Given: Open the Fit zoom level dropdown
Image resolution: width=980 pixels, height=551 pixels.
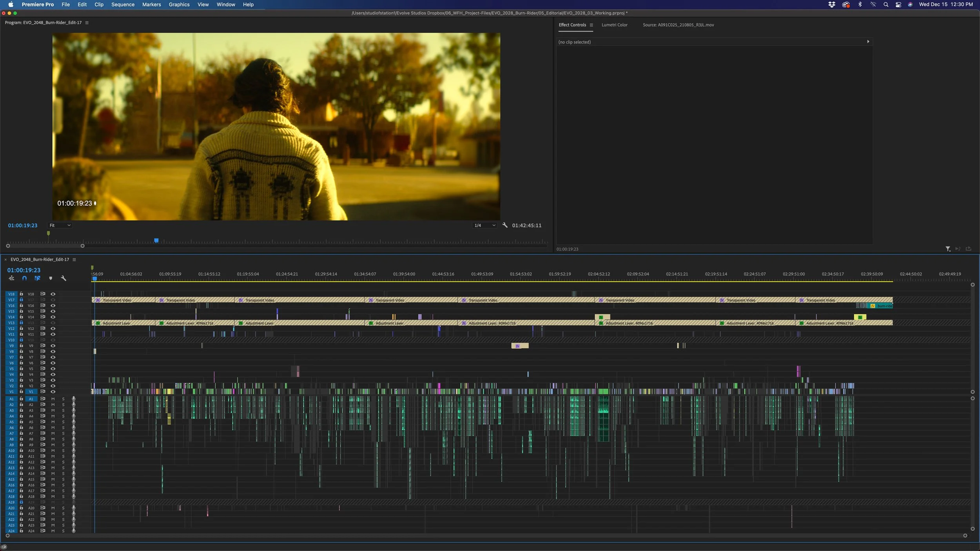Looking at the screenshot, I should coord(60,225).
